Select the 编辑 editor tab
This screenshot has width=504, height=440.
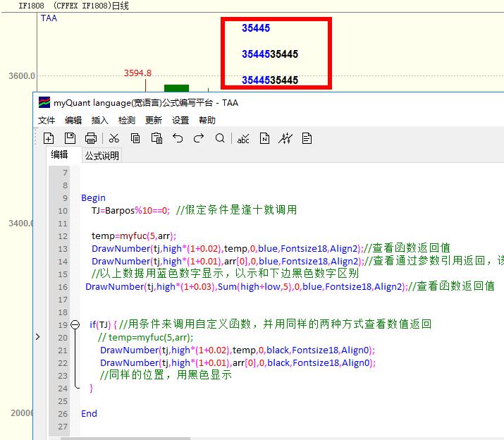pos(60,155)
